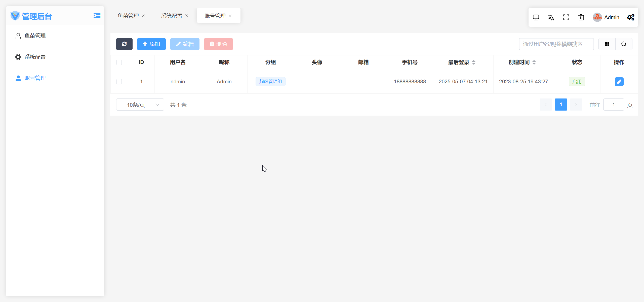Click the refresh table button
This screenshot has width=644, height=302.
point(124,44)
